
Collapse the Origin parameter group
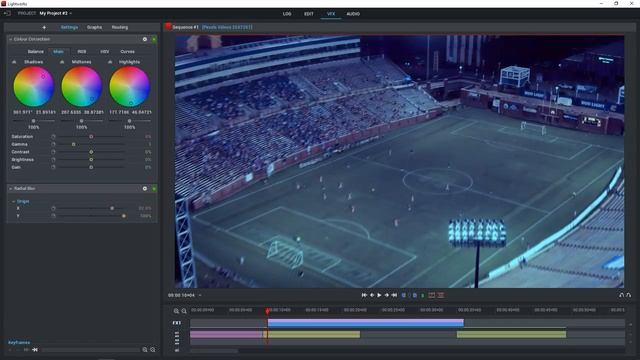pos(13,201)
